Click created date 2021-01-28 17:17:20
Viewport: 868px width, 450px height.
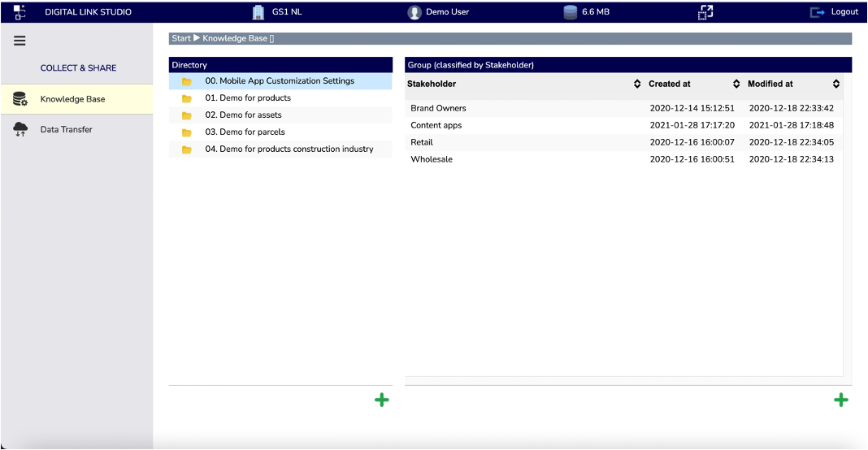(x=692, y=125)
